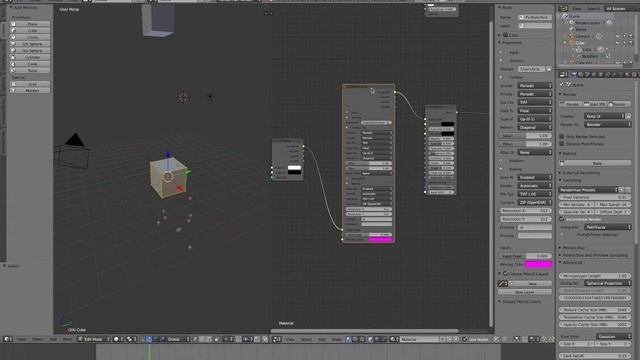
Task: Add a Cone primitive
Action: [x=30, y=64]
